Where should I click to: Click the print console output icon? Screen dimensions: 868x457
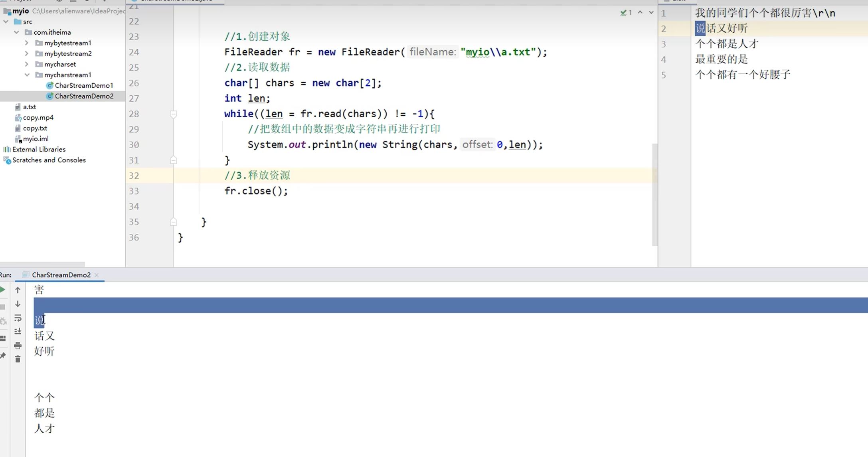click(18, 345)
